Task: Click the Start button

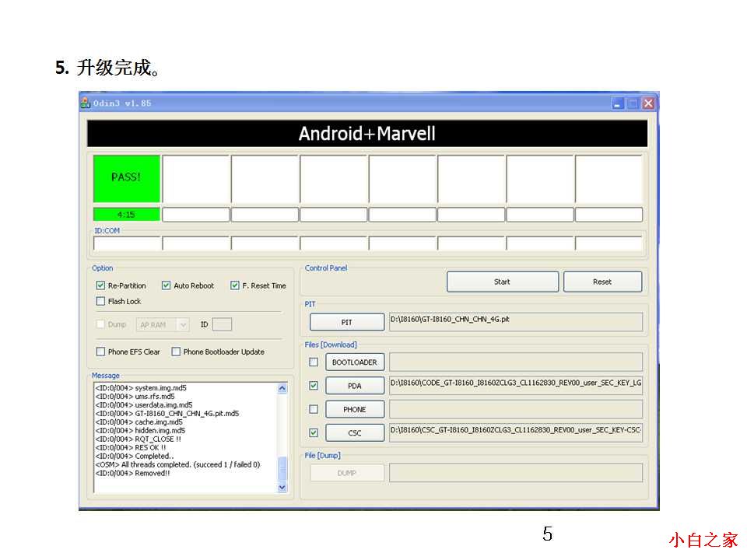Action: tap(502, 282)
